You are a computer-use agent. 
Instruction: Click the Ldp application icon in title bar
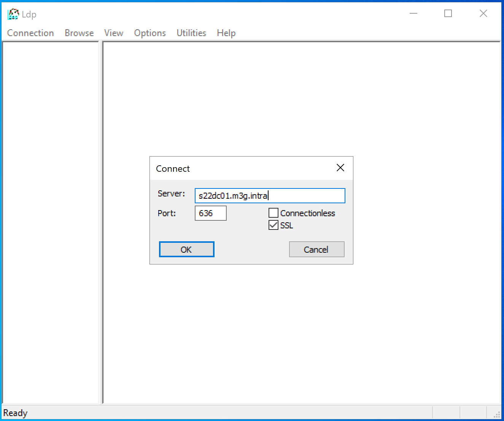(x=13, y=14)
